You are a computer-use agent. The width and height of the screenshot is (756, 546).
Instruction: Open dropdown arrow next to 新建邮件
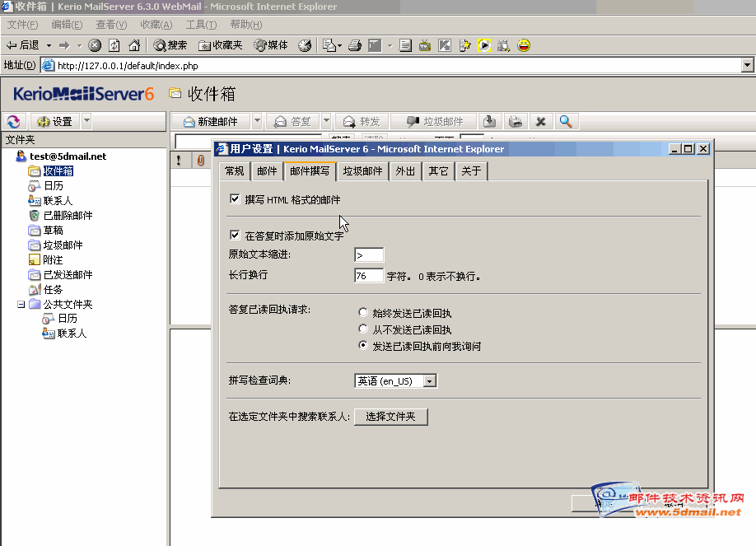point(257,121)
